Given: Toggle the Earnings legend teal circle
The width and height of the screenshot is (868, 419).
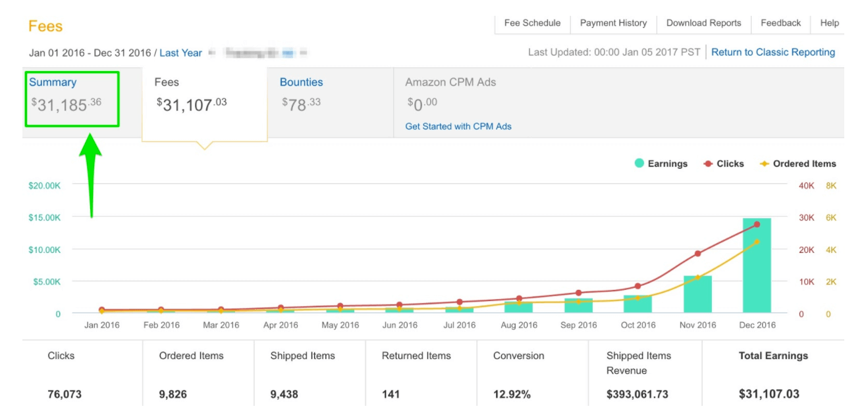Looking at the screenshot, I should [639, 163].
